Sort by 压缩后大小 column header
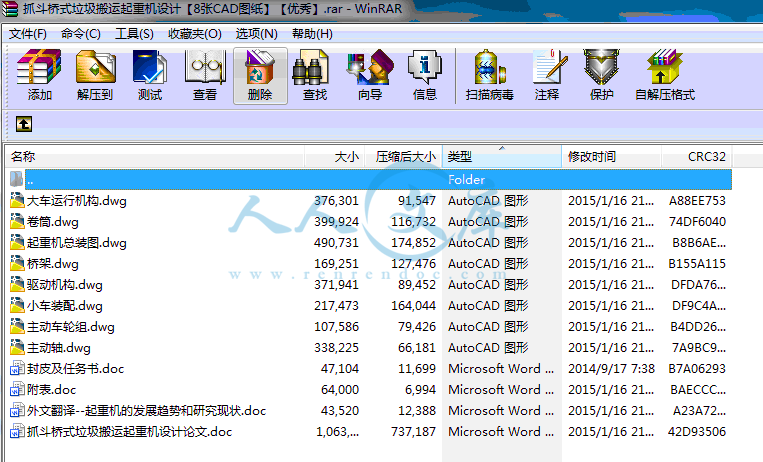The image size is (763, 462). pyautogui.click(x=403, y=156)
